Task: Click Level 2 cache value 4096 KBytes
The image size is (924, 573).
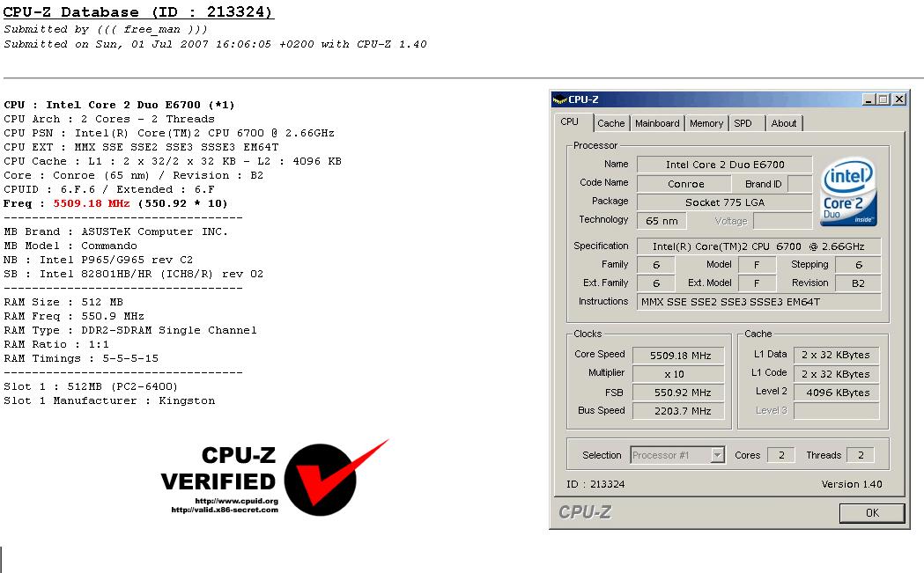Action: click(x=836, y=393)
